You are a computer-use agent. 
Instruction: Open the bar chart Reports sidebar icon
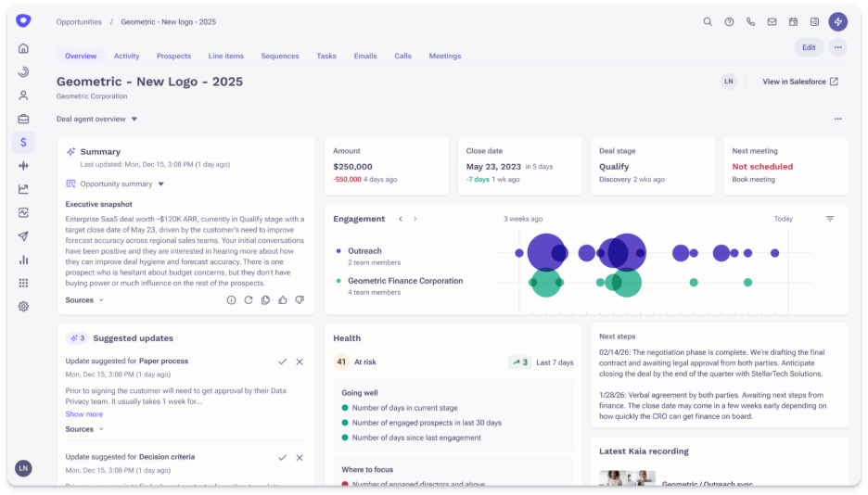(23, 260)
